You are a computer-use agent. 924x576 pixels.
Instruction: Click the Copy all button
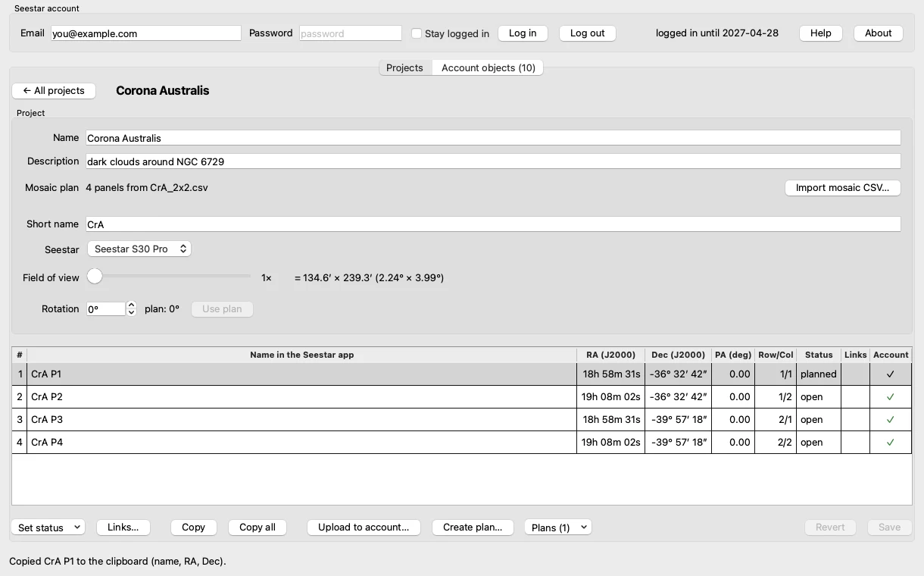(258, 527)
